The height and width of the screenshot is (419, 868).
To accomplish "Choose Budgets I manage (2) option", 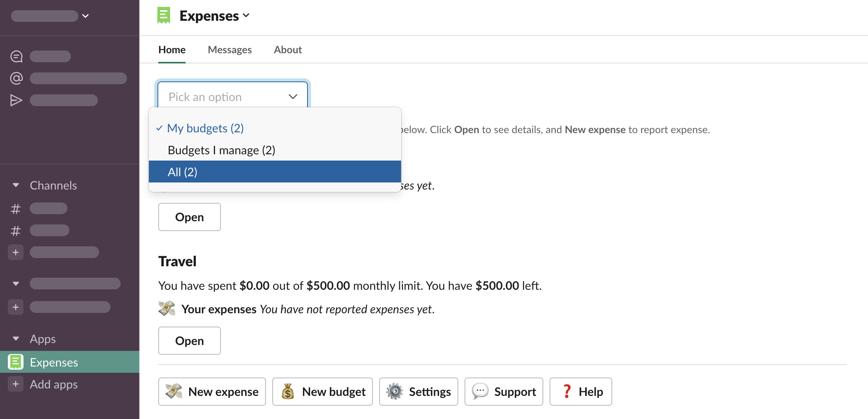I will click(221, 150).
